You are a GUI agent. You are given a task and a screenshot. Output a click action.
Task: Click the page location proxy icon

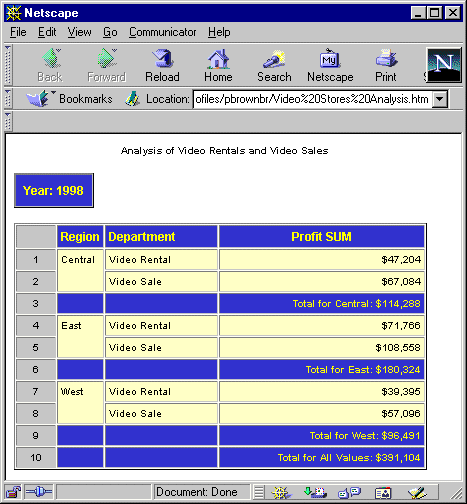click(x=132, y=99)
